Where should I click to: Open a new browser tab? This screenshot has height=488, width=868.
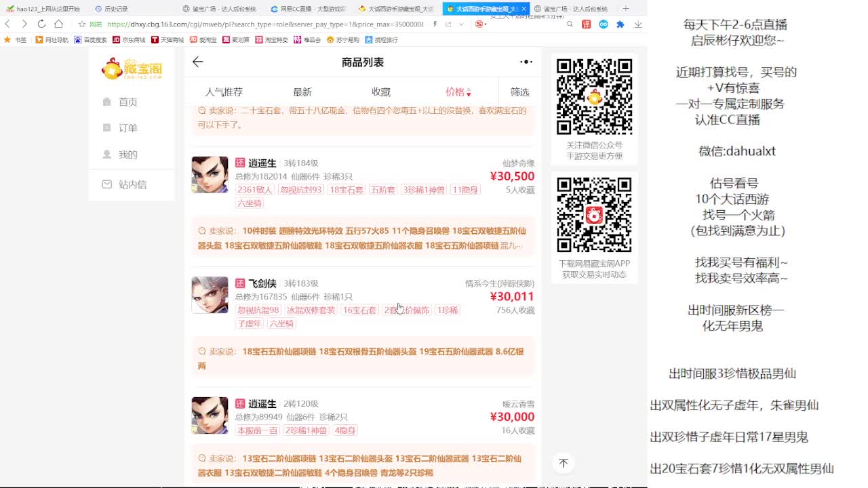626,9
